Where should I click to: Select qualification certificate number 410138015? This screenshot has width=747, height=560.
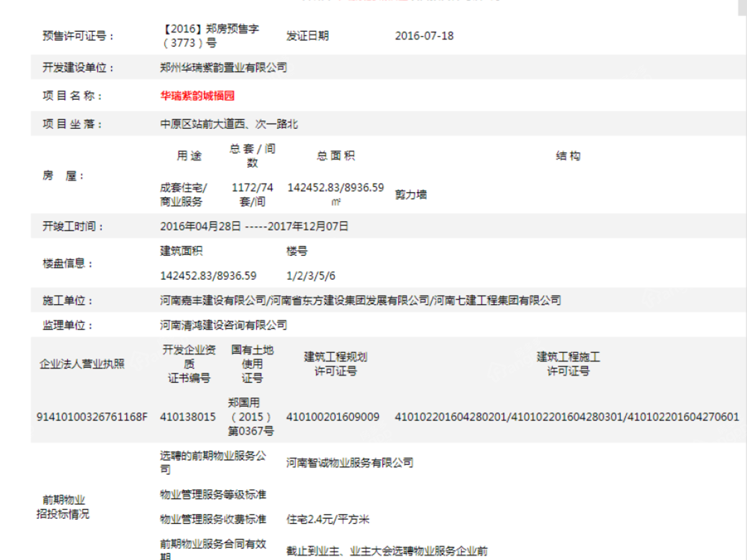pyautogui.click(x=188, y=417)
